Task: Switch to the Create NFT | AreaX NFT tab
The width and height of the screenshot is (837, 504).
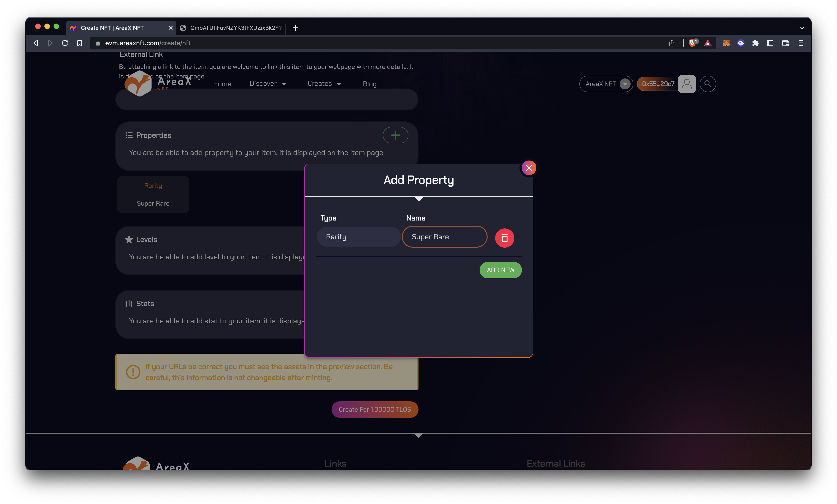Action: (121, 28)
